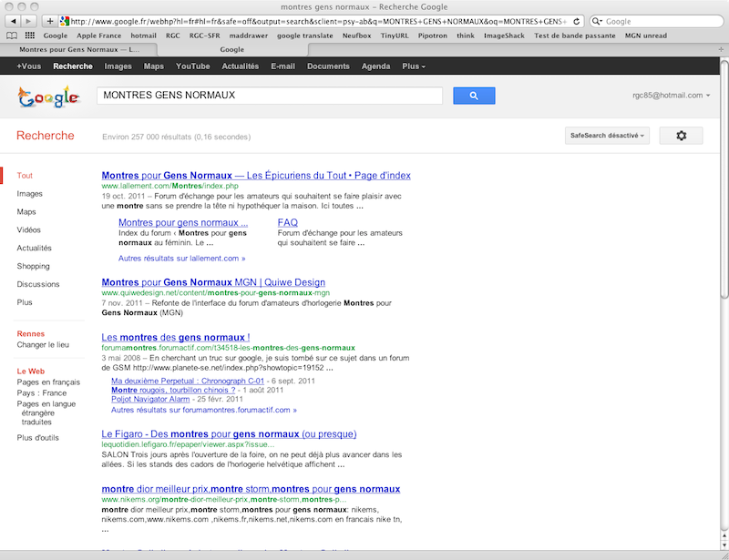Image resolution: width=729 pixels, height=560 pixels.
Task: Open the Quiwe Design search result
Action: pos(213,282)
